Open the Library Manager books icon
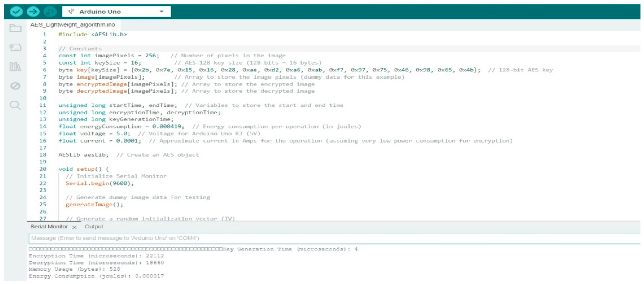 click(x=15, y=67)
